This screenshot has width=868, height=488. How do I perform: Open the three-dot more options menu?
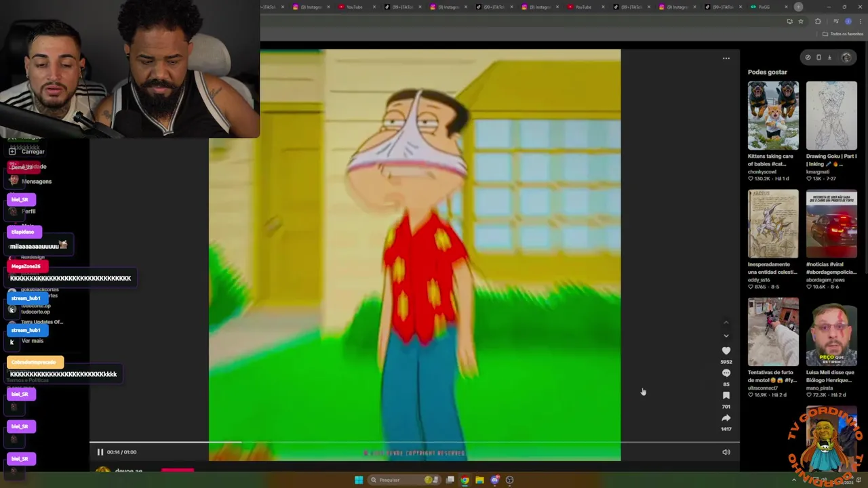(x=726, y=58)
